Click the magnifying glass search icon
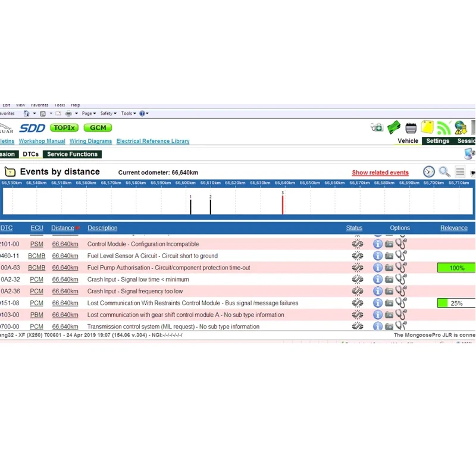 point(444,172)
